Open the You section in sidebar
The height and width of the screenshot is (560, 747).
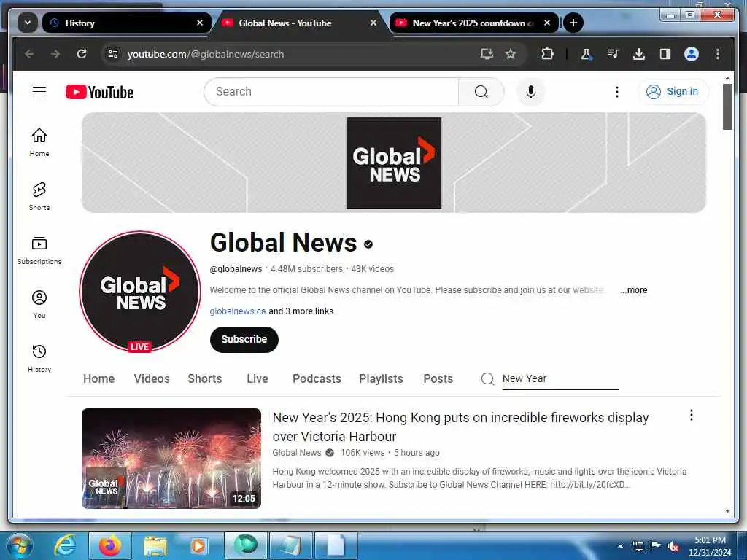(39, 304)
